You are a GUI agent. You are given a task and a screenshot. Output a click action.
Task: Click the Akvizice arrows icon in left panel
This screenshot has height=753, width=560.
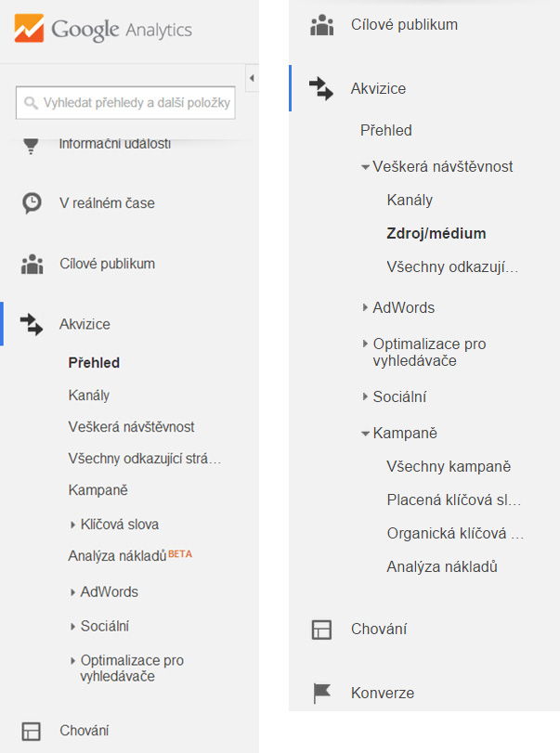[x=32, y=324]
